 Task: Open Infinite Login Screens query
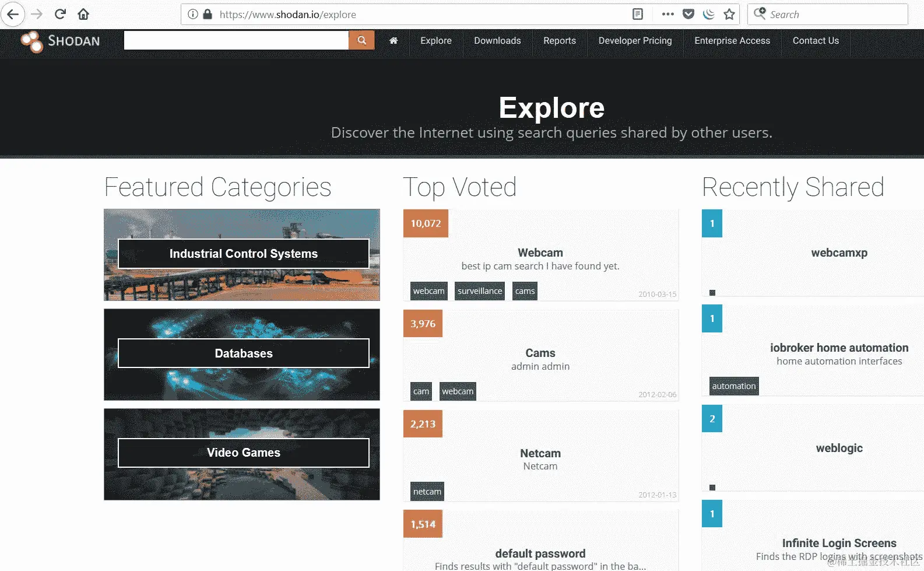(x=839, y=543)
